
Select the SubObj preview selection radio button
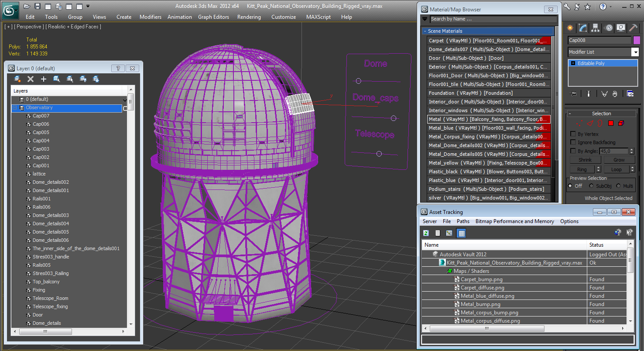[592, 186]
